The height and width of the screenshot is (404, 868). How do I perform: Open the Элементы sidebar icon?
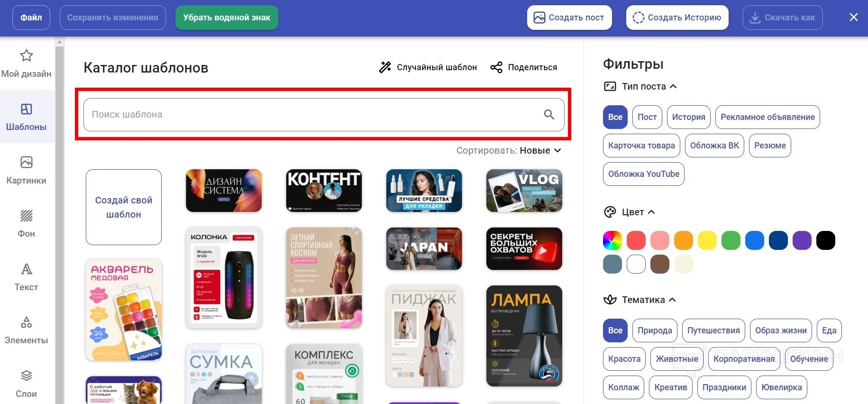27,323
